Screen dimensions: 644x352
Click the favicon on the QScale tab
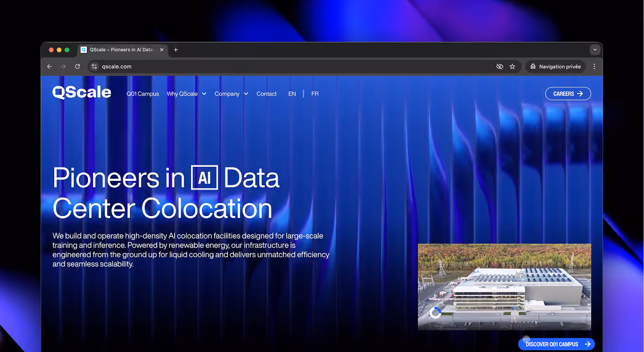(84, 50)
